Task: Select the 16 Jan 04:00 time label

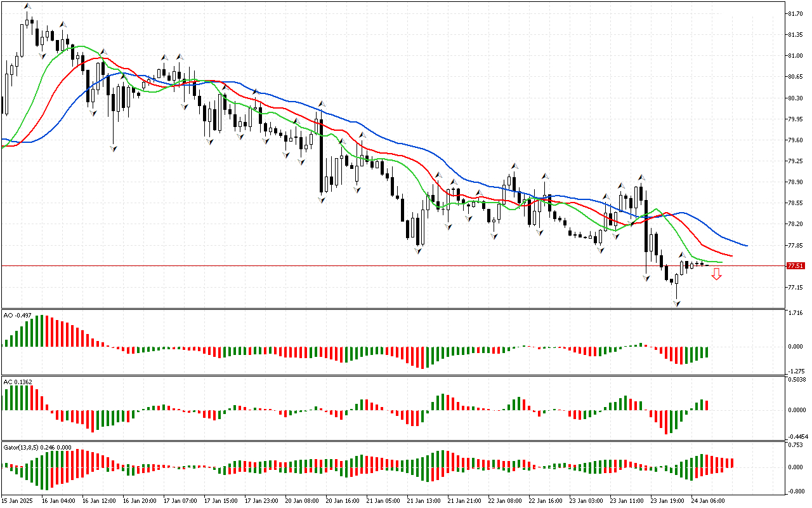Action: pos(58,500)
